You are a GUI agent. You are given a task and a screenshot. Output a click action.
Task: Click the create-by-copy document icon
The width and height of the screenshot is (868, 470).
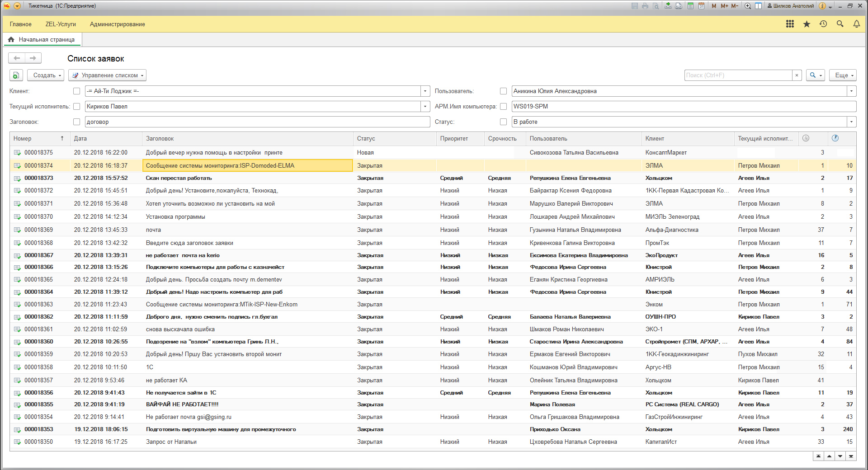pos(16,75)
